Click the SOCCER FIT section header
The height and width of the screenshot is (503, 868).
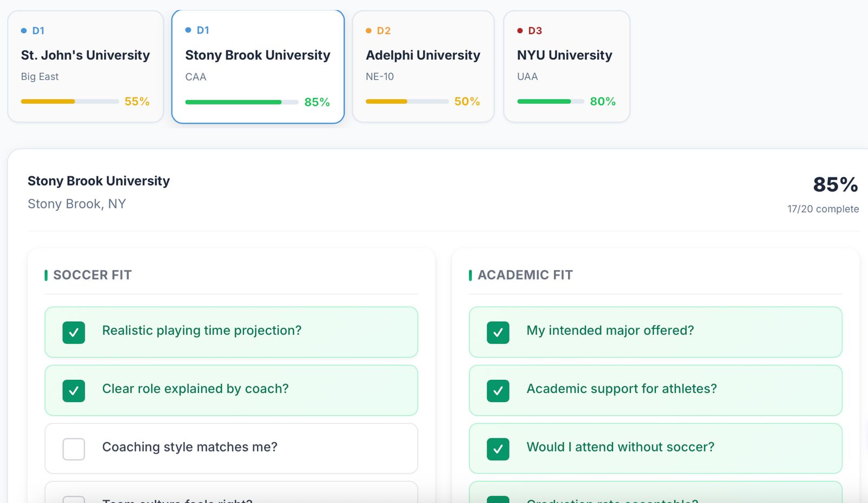point(92,275)
